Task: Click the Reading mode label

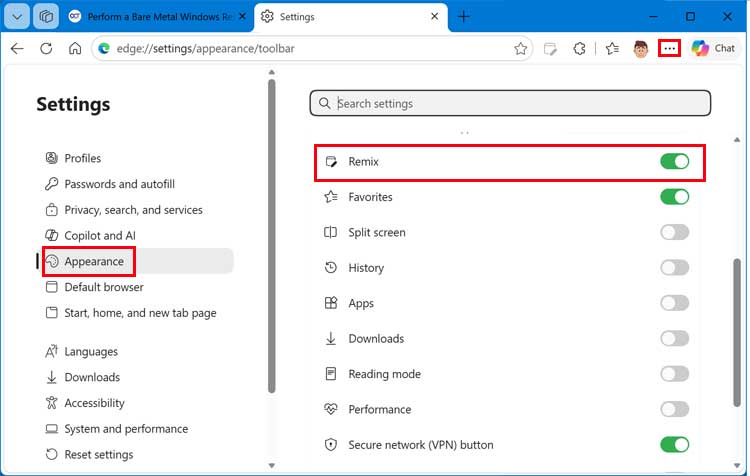Action: click(x=385, y=374)
